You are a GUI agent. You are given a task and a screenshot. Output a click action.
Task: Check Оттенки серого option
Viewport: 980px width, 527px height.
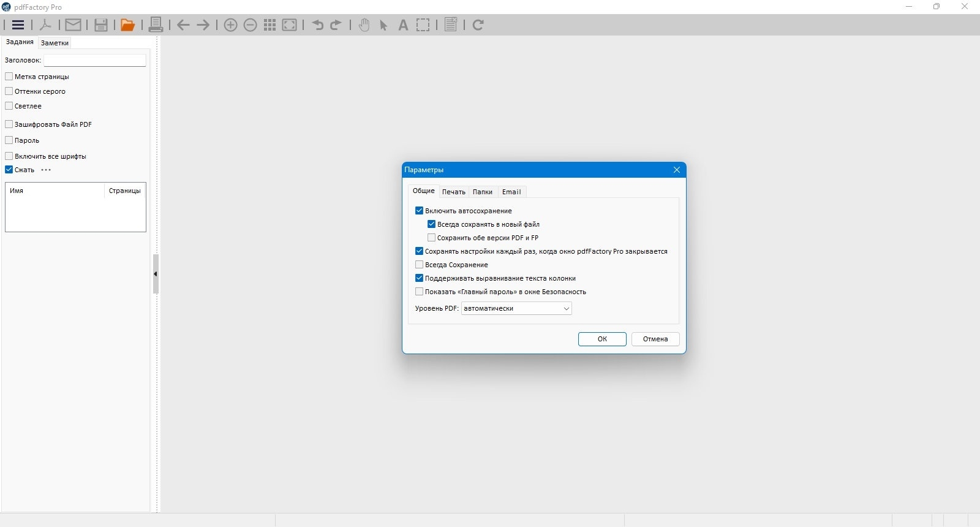[9, 91]
